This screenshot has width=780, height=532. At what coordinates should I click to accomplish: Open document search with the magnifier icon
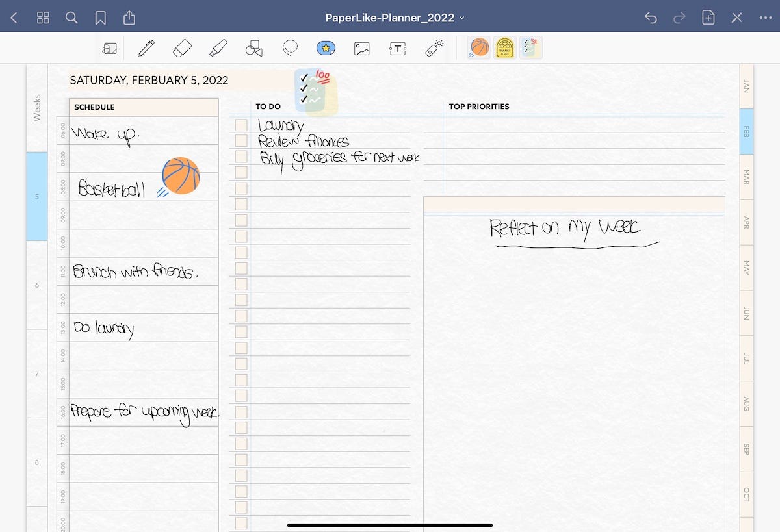(x=71, y=18)
